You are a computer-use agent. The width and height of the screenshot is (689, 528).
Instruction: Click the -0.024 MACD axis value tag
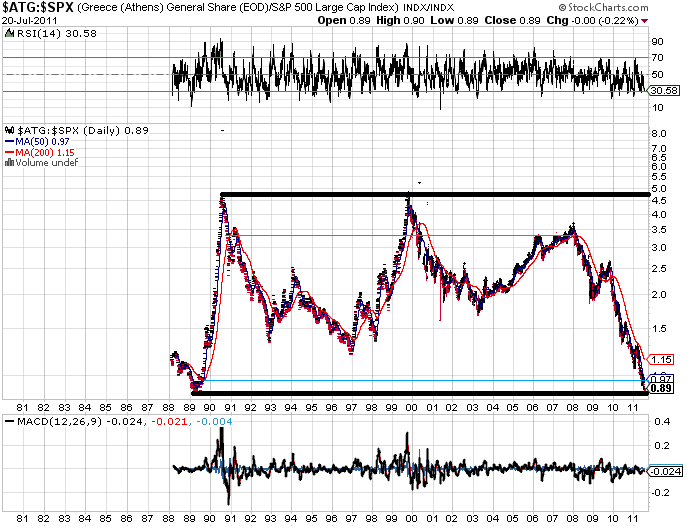[665, 471]
